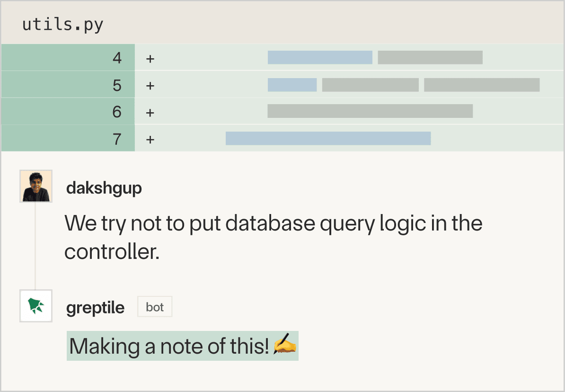Viewport: 565px width, 392px height.
Task: Click the plus marker on line 7
Action: (x=150, y=139)
